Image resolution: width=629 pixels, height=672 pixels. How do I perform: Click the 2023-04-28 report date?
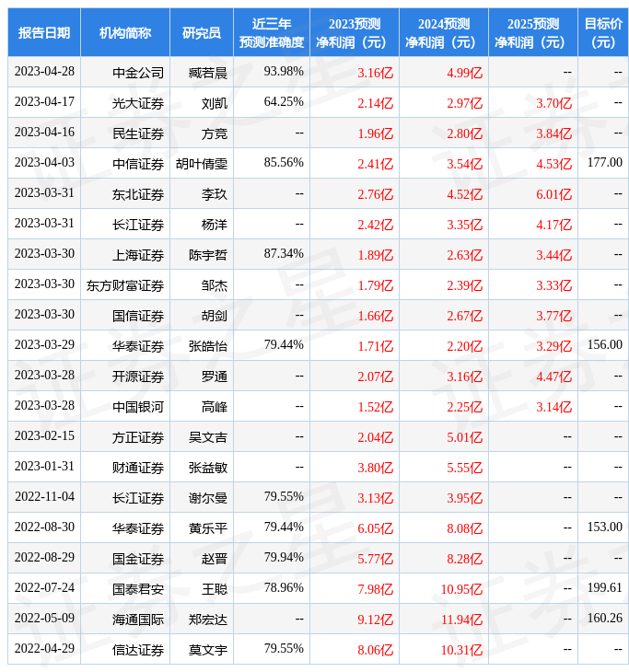click(44, 72)
